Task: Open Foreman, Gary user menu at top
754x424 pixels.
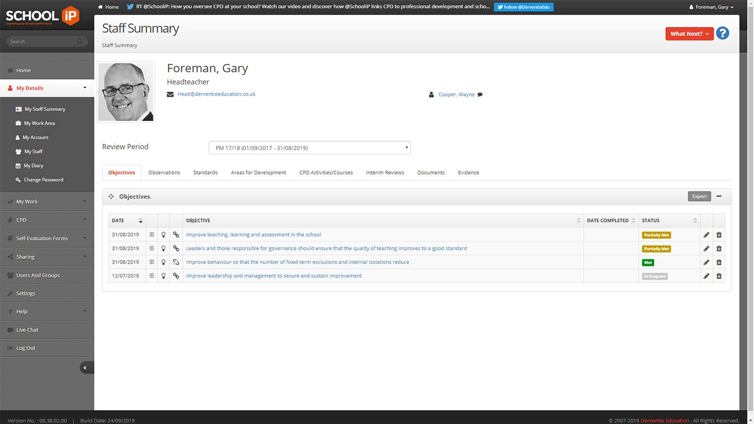Action: (711, 7)
